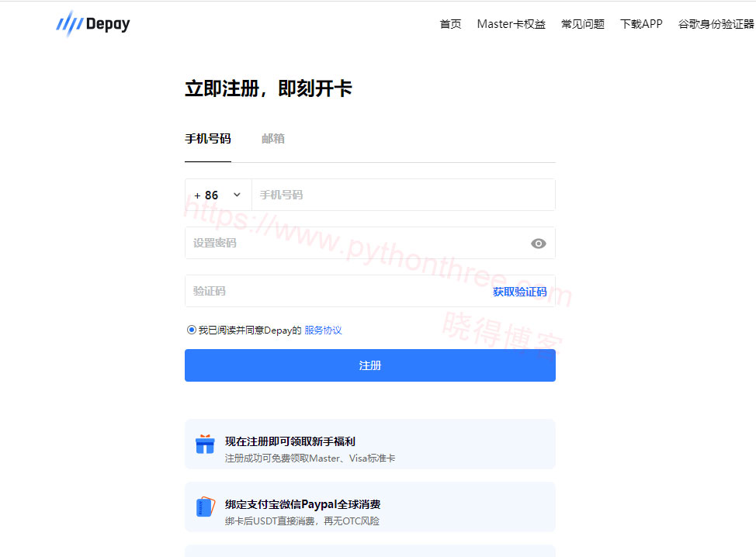Screen dimensions: 756x557
Task: Click 绑卡后USDT直接消费，再无OTC风险 text
Action: tap(302, 521)
